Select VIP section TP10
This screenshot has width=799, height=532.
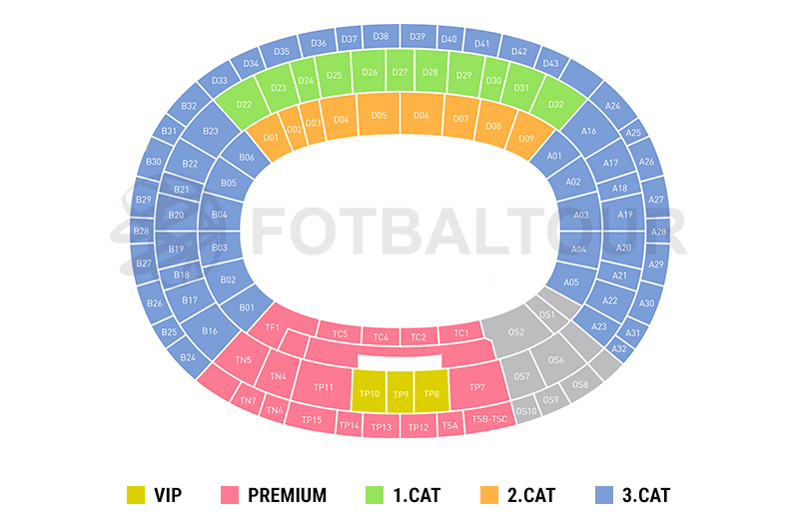pos(369,394)
